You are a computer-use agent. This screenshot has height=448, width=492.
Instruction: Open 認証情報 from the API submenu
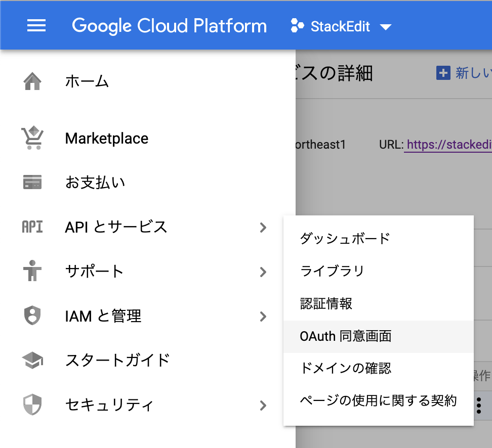(x=326, y=303)
